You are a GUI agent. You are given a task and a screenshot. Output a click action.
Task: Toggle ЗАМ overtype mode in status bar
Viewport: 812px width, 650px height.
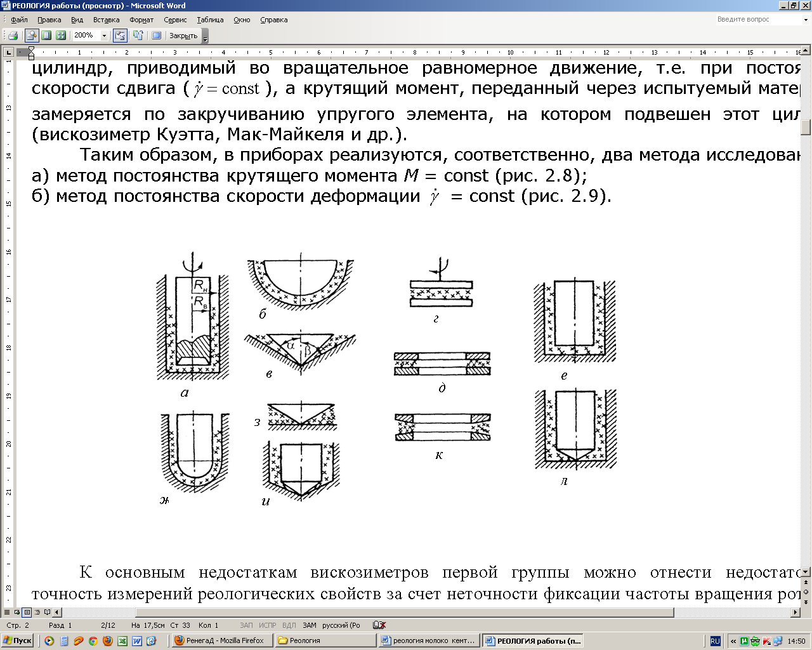pyautogui.click(x=309, y=625)
